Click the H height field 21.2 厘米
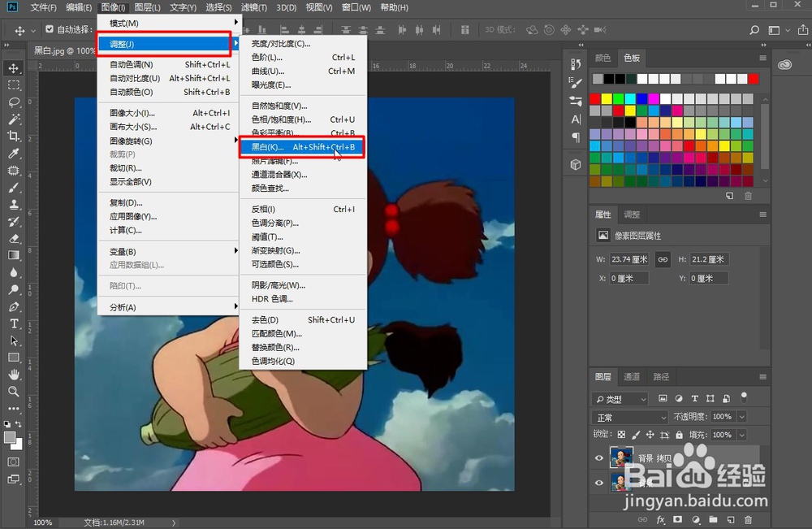 709,259
